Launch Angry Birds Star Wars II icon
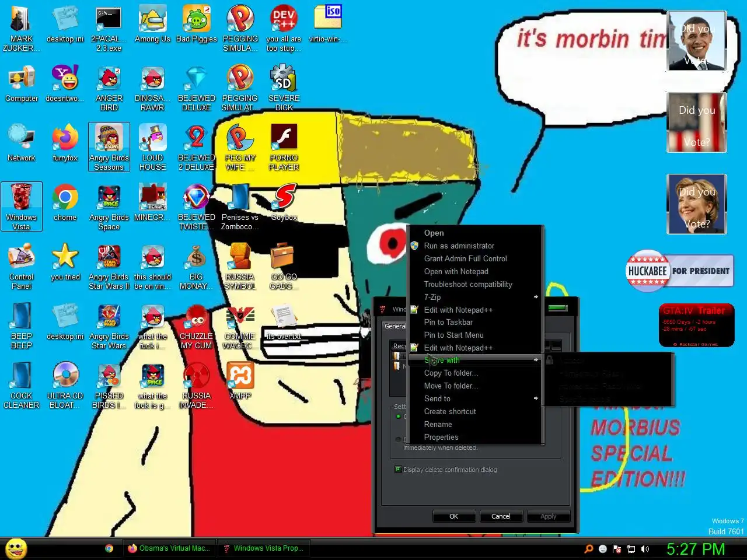The image size is (747, 560). pos(109,267)
